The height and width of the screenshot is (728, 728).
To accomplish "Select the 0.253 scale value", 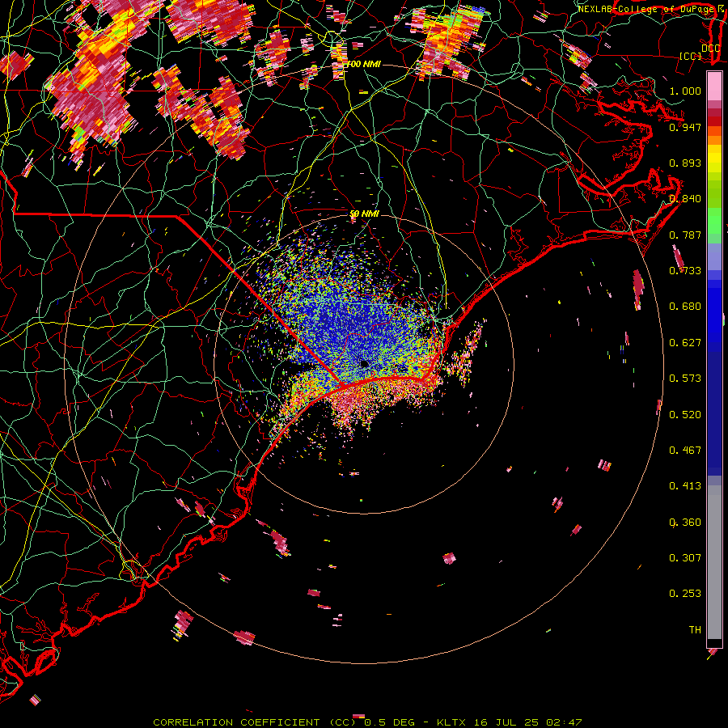I will click(685, 594).
